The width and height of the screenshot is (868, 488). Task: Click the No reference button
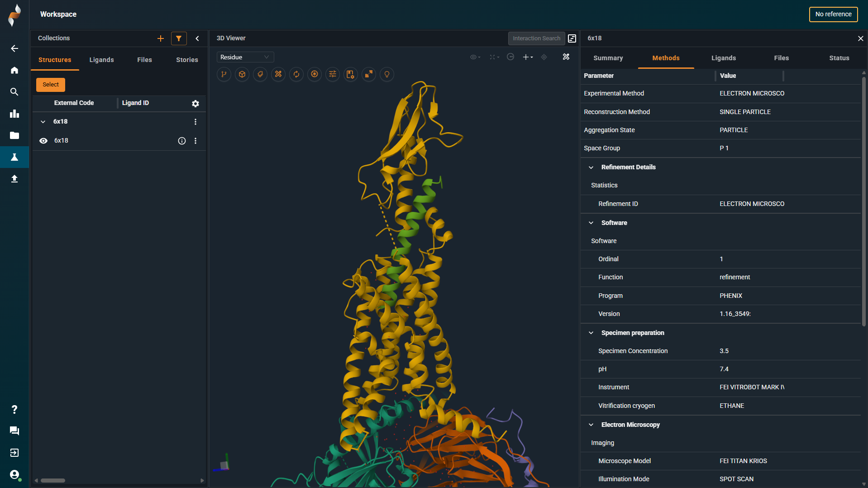click(x=833, y=14)
